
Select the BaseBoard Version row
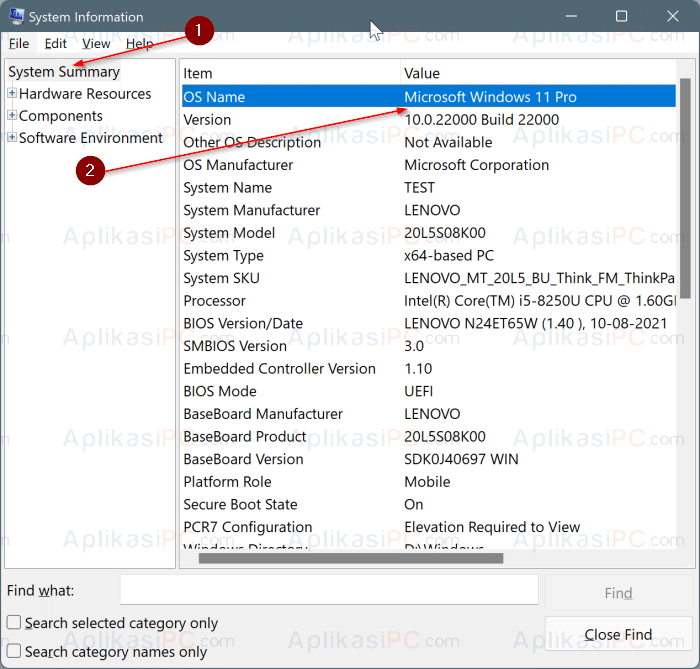click(429, 459)
